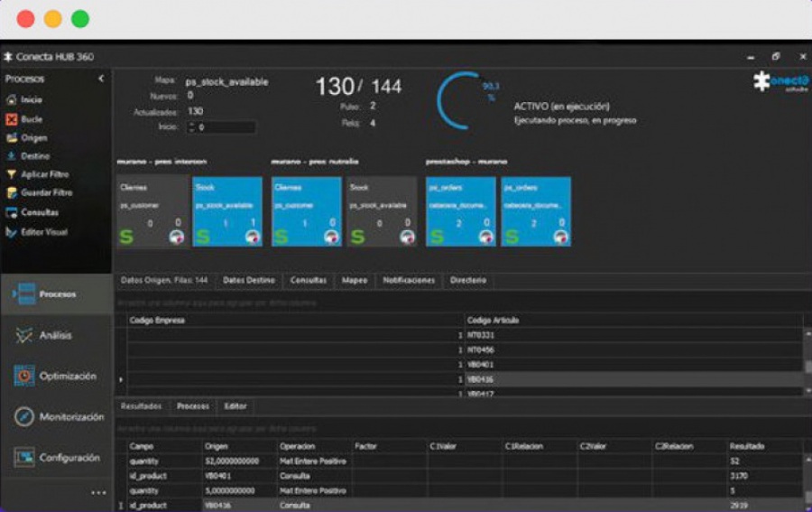Open the Consultas tab above the data grid
Screen dimensions: 812x512
(x=309, y=280)
